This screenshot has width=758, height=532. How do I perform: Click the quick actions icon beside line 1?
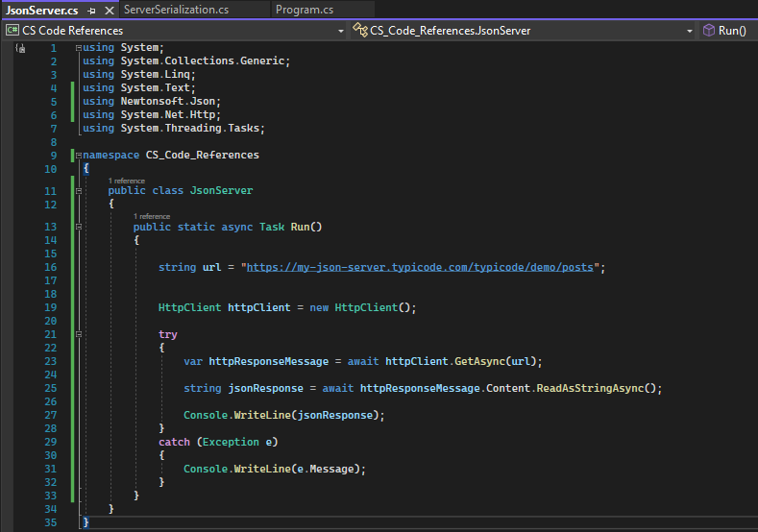[20, 48]
